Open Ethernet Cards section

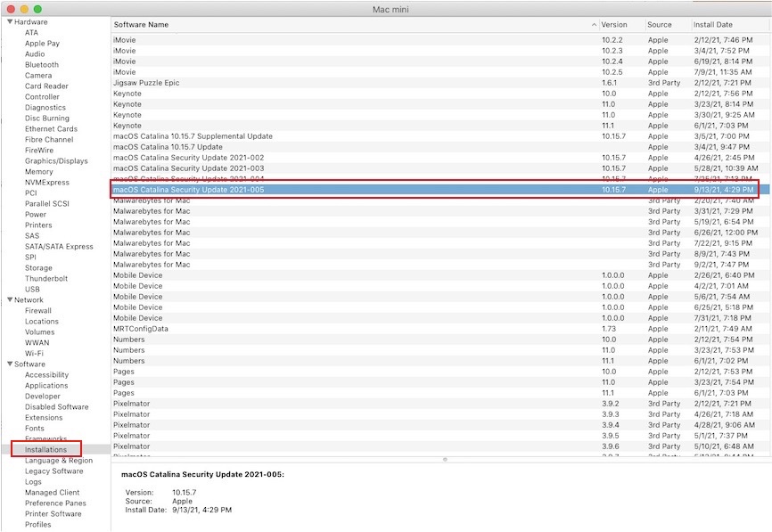pos(51,129)
